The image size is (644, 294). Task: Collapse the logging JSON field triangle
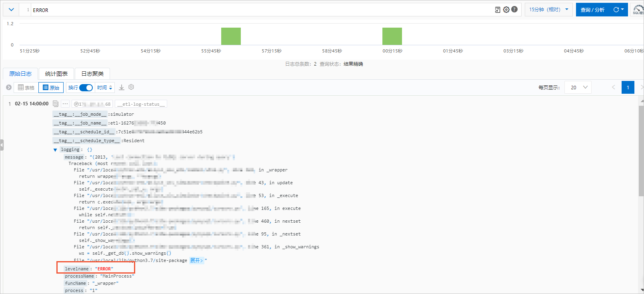click(x=55, y=150)
